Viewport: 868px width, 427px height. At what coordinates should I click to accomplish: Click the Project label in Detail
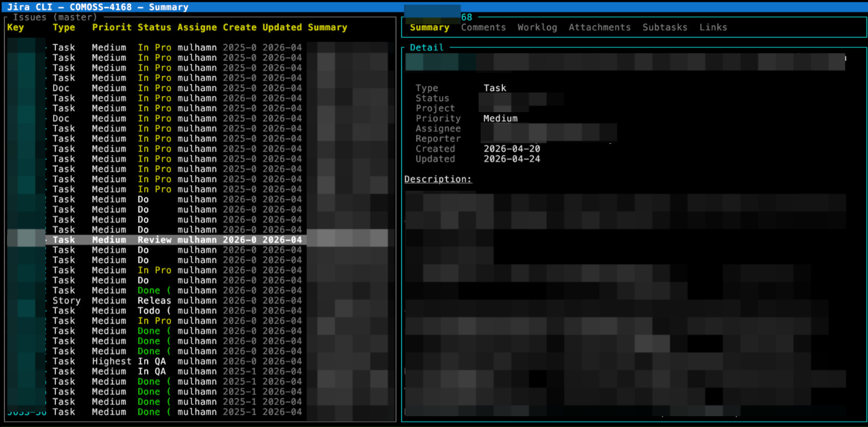click(x=435, y=108)
